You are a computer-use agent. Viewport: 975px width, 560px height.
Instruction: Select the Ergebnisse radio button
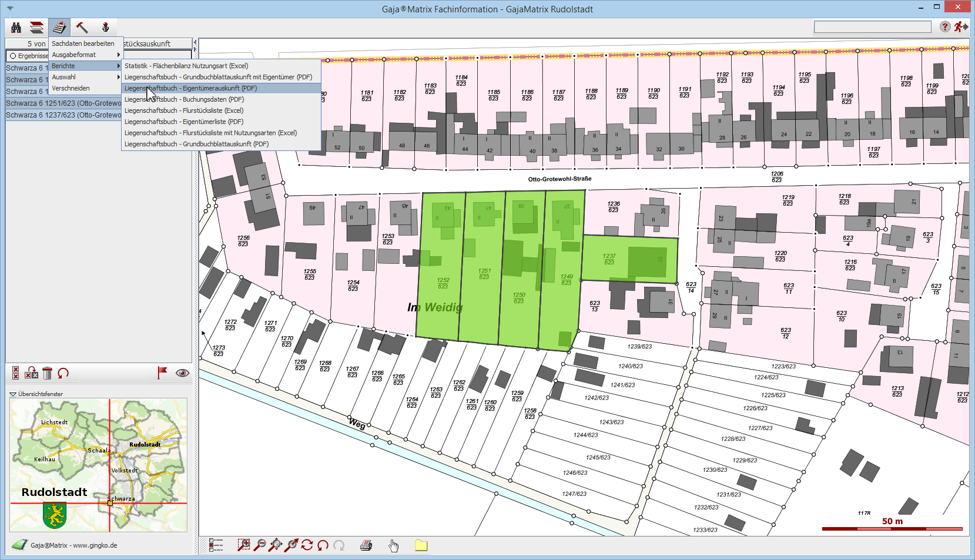(13, 56)
